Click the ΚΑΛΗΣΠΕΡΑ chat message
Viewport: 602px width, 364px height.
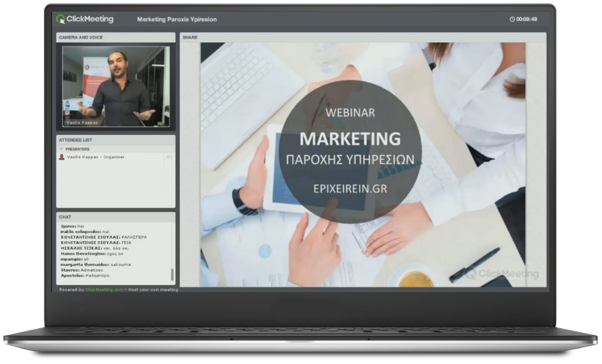click(x=103, y=237)
